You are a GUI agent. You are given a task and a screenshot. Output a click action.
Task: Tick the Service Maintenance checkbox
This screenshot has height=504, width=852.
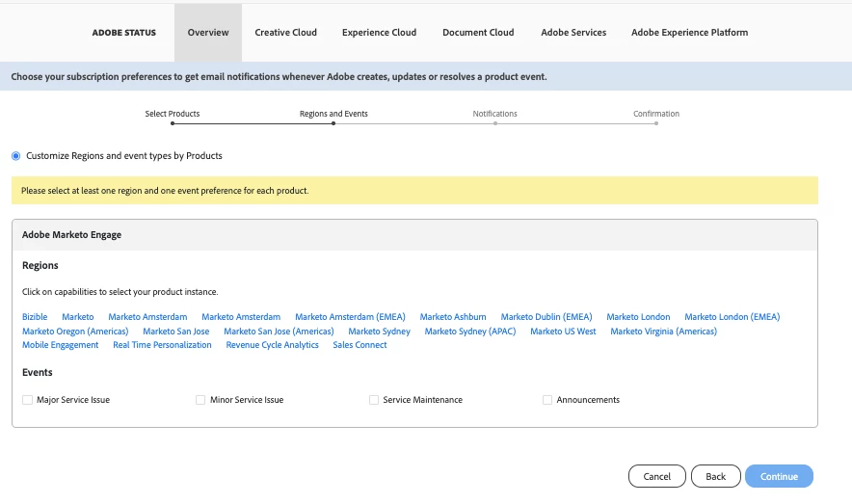pos(374,400)
